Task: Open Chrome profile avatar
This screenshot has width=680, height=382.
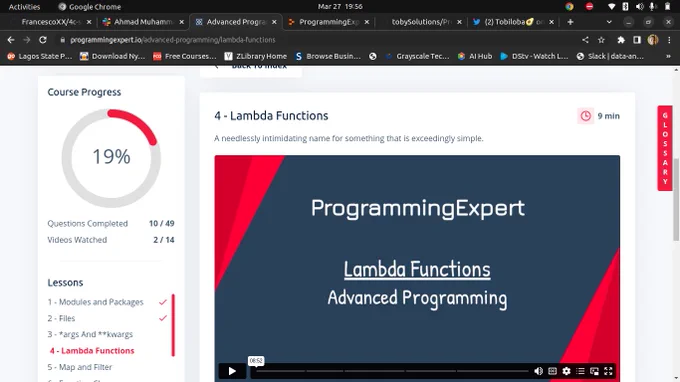Action: click(653, 40)
